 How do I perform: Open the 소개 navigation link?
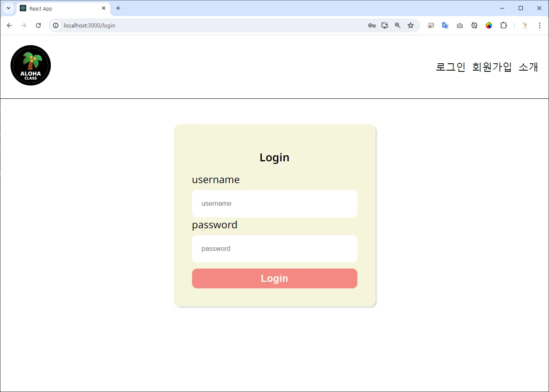528,67
